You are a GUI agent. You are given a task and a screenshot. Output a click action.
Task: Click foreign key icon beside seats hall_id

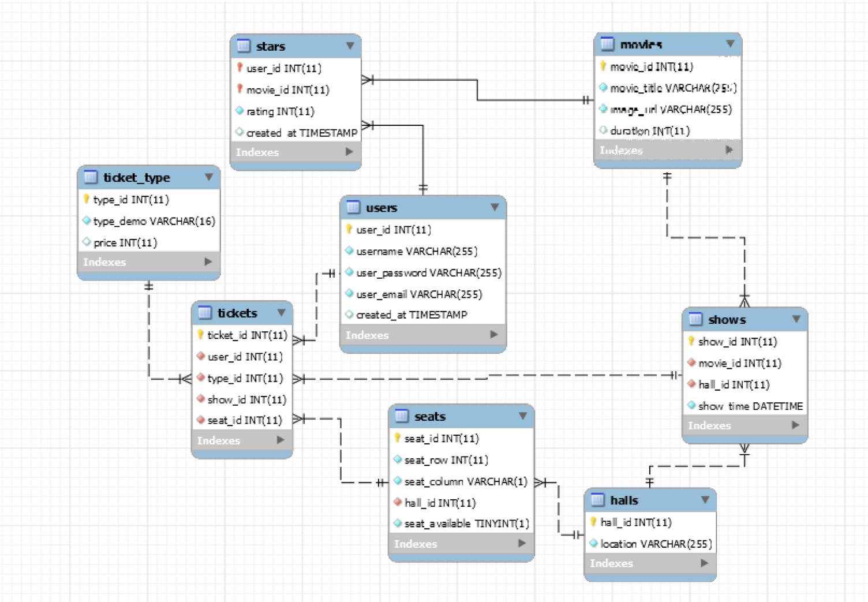(x=397, y=502)
